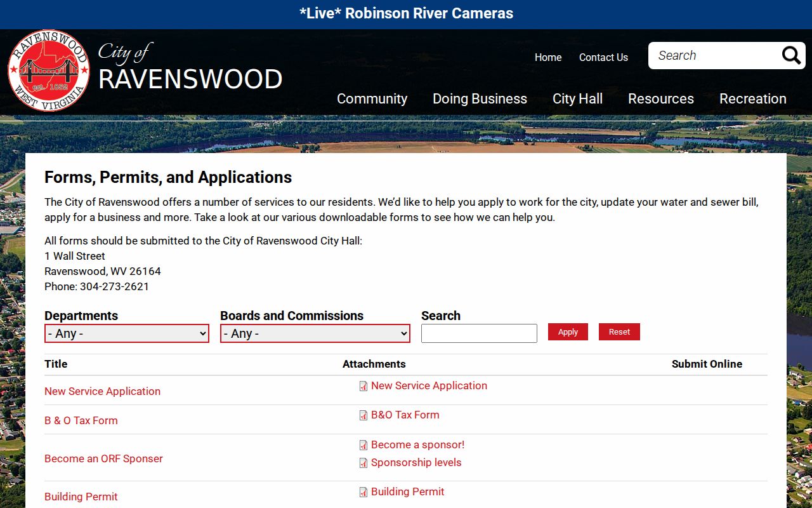Open the City Hall menu
The image size is (812, 508).
577,98
